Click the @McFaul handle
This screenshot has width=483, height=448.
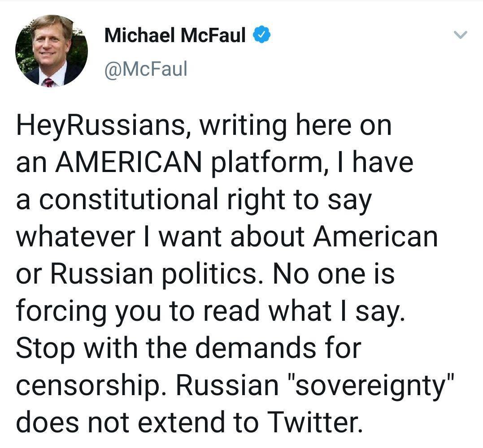(145, 69)
